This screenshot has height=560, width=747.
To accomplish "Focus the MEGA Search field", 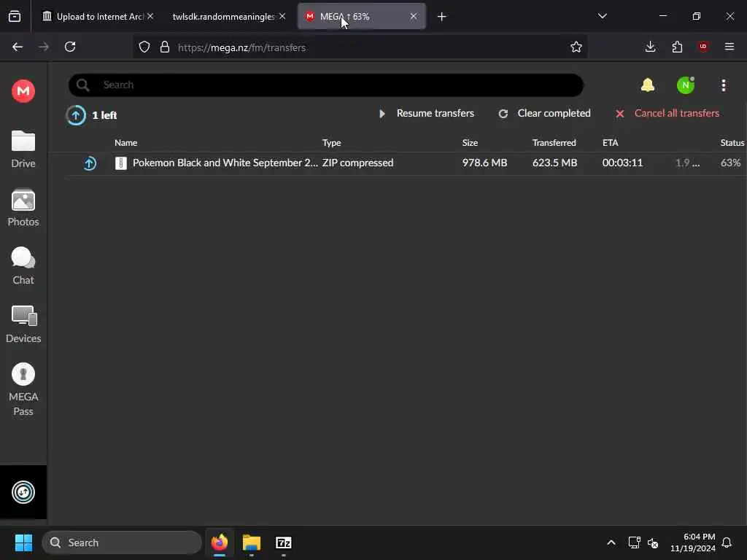I will click(326, 85).
